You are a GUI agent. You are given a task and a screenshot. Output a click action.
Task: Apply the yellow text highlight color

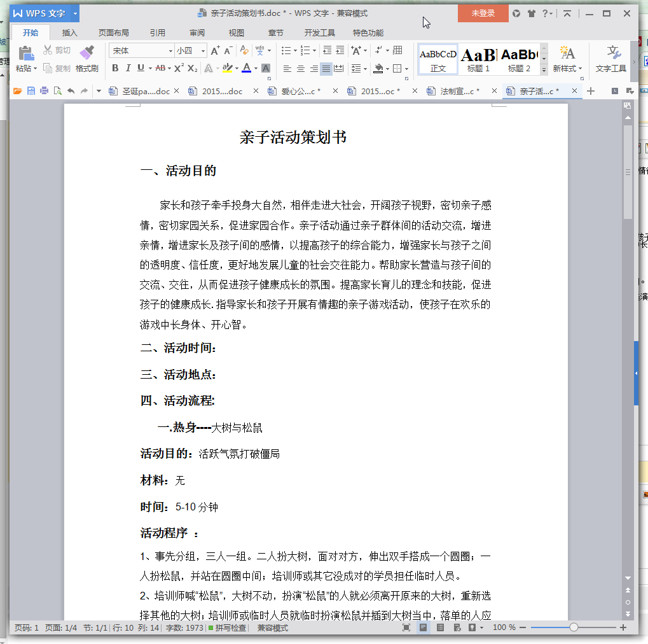(x=227, y=68)
